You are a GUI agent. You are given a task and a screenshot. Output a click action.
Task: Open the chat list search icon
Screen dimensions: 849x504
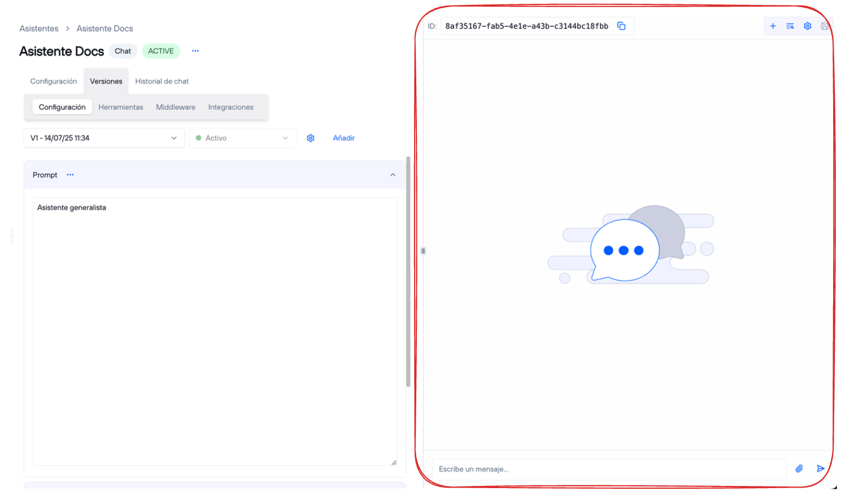pos(790,26)
